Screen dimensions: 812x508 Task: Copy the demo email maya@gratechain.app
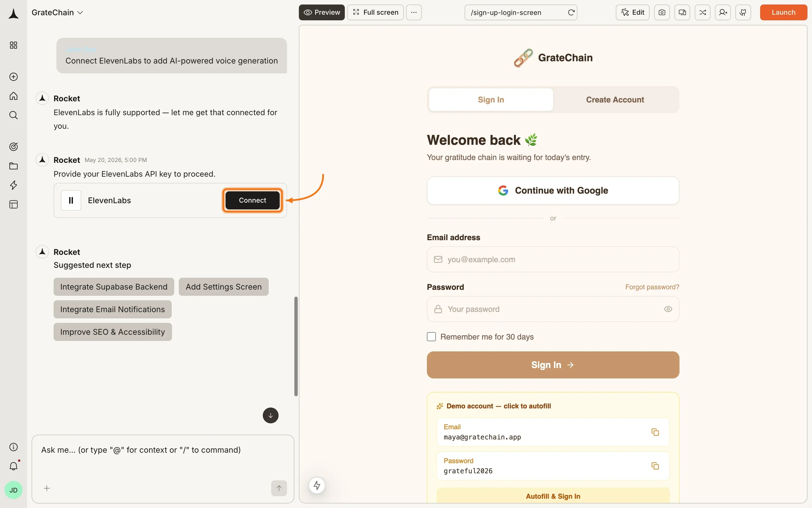click(655, 432)
